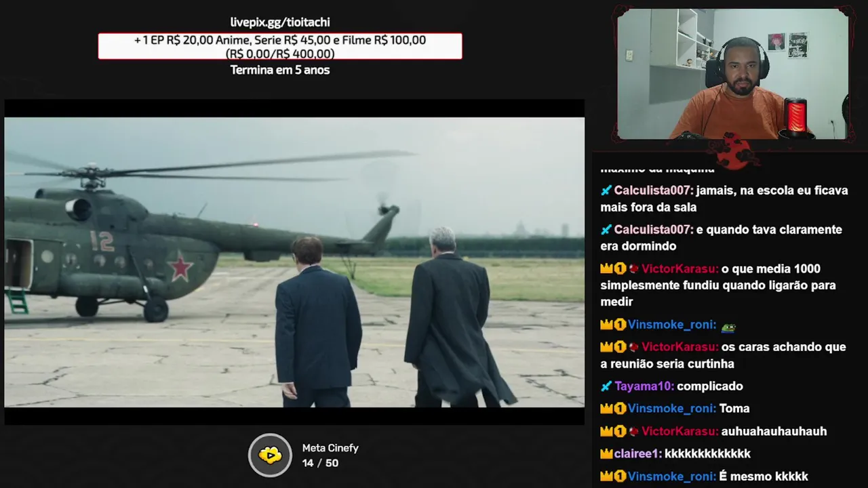Click the red badge on VictorKarasu's "o que media 1000" message
Viewport: 868px width, 488px height.
[634, 268]
